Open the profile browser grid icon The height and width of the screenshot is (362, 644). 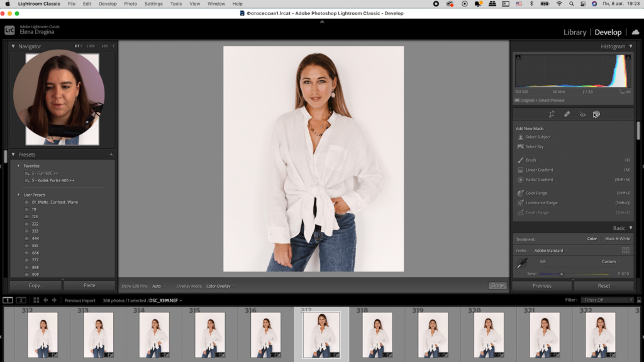point(626,250)
